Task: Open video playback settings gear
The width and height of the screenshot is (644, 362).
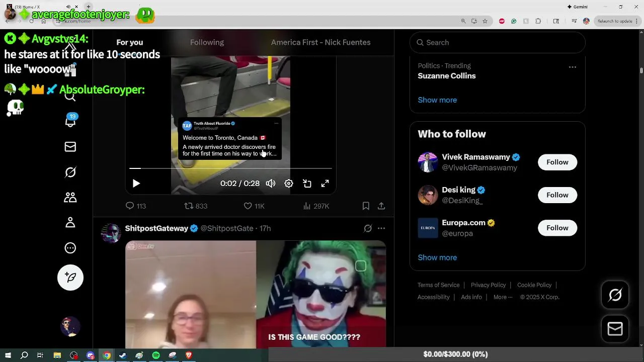Action: click(289, 184)
